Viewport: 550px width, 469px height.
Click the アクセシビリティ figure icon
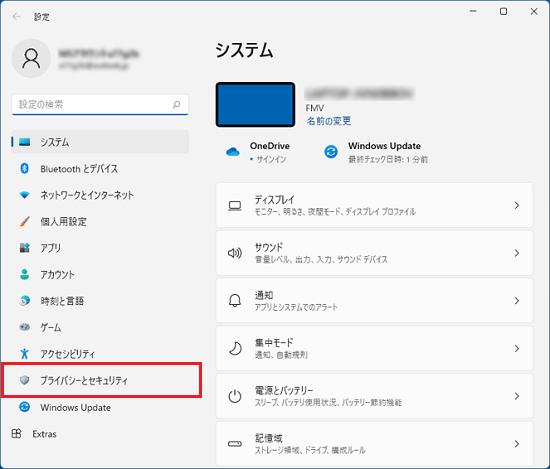tap(25, 354)
